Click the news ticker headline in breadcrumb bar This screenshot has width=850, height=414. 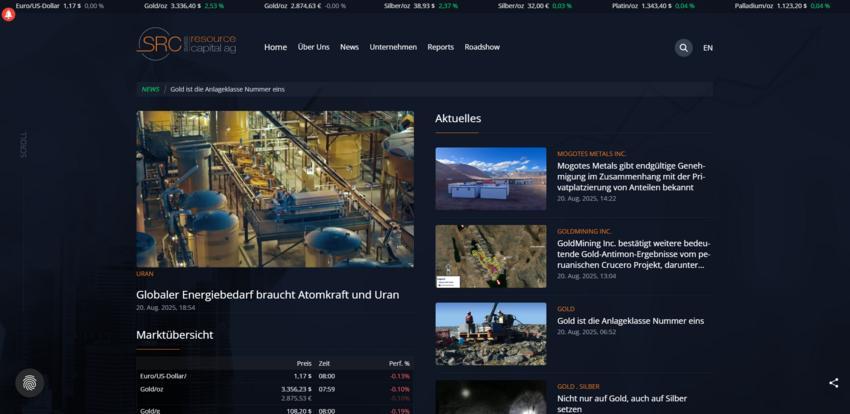(x=227, y=89)
